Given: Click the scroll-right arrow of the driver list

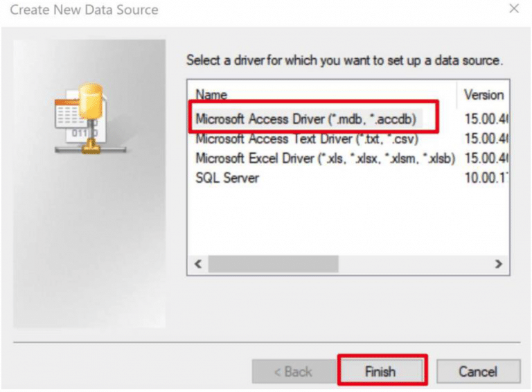Looking at the screenshot, I should [x=499, y=264].
